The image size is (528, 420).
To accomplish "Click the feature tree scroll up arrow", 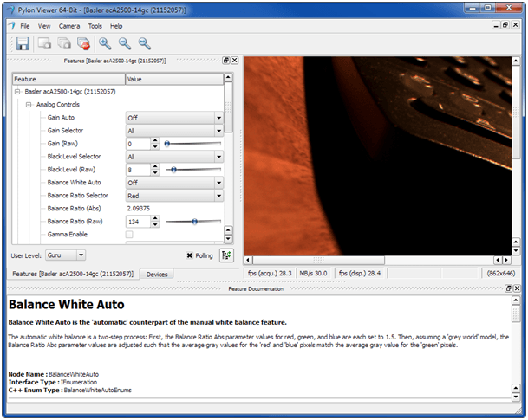I will (228, 78).
